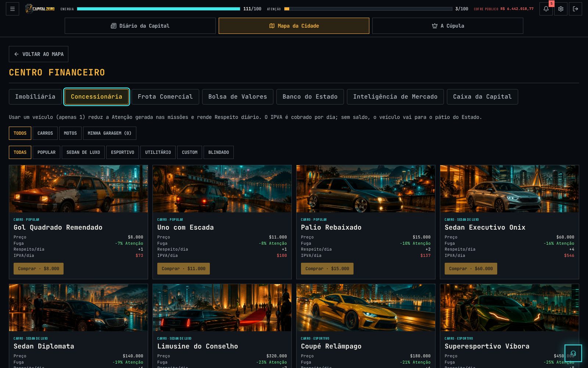Open the notifications bell
The height and width of the screenshot is (368, 588).
tap(546, 9)
